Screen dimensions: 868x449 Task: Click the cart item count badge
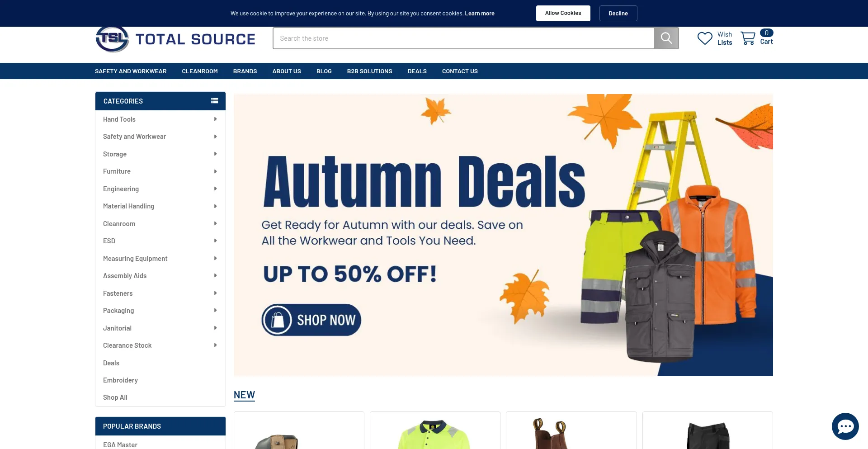766,33
